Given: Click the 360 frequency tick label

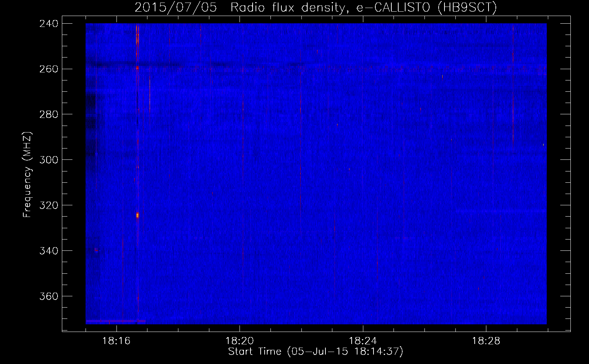Looking at the screenshot, I should (49, 296).
